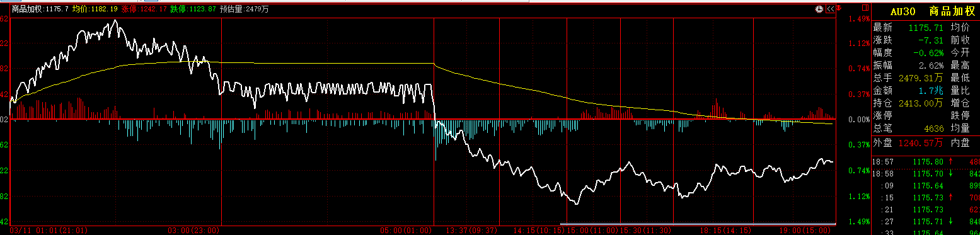Collapse the side panel with the << button
Screen dimensions: 980x235
pos(830,9)
